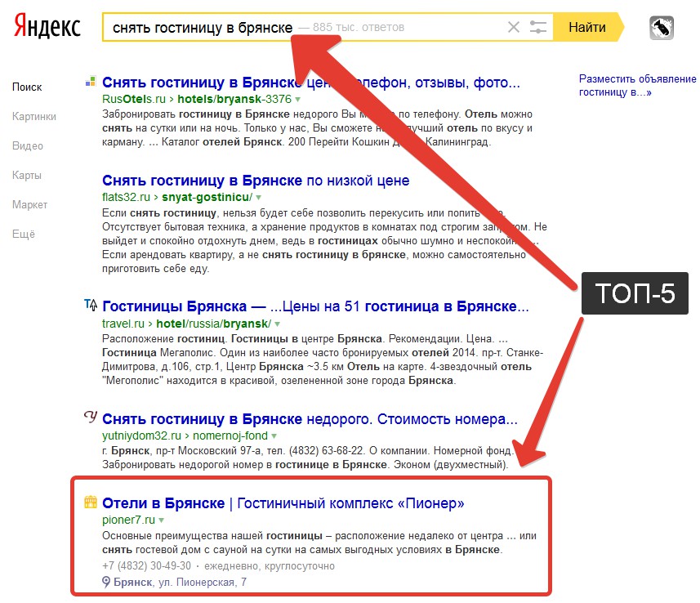Click map pin icon near Брянск address
700x603 pixels.
click(x=106, y=582)
